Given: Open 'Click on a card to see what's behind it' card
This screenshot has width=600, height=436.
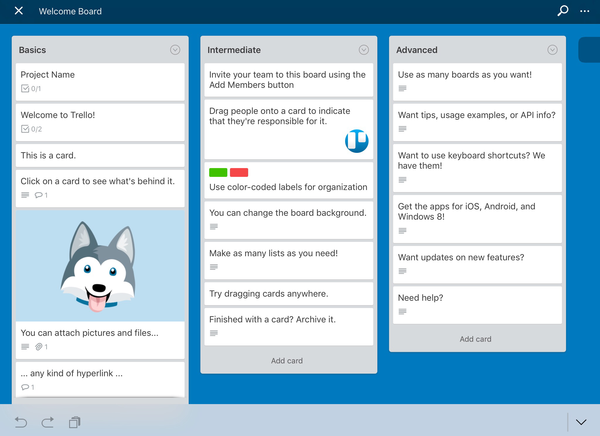Looking at the screenshot, I should click(x=100, y=188).
